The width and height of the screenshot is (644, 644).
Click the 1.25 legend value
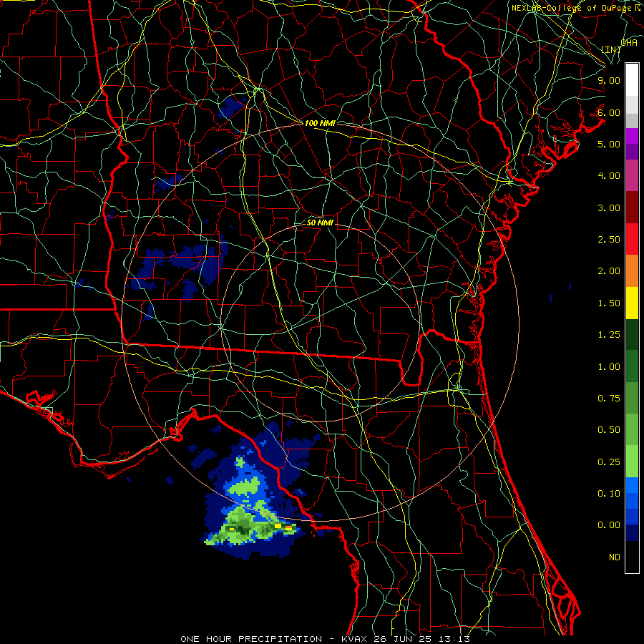[609, 335]
